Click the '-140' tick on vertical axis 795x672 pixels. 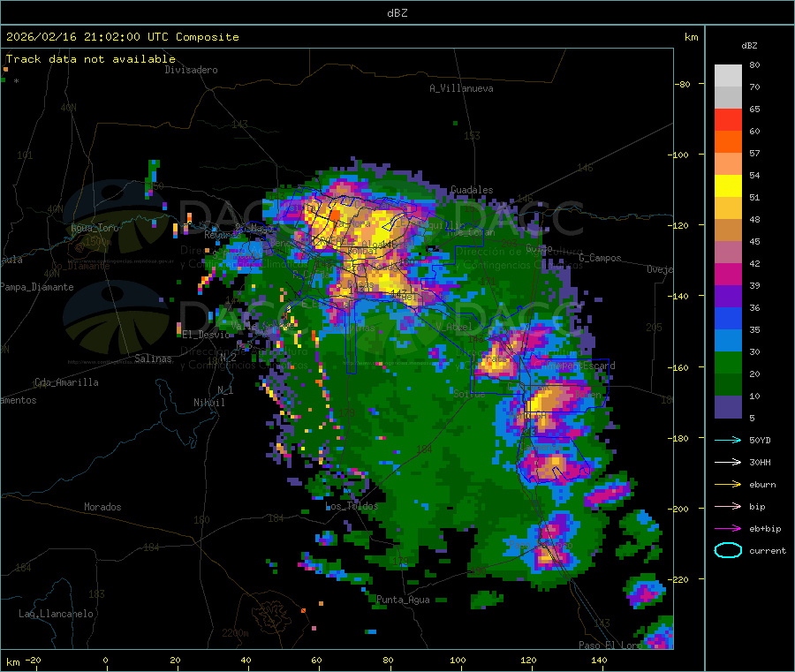click(678, 296)
